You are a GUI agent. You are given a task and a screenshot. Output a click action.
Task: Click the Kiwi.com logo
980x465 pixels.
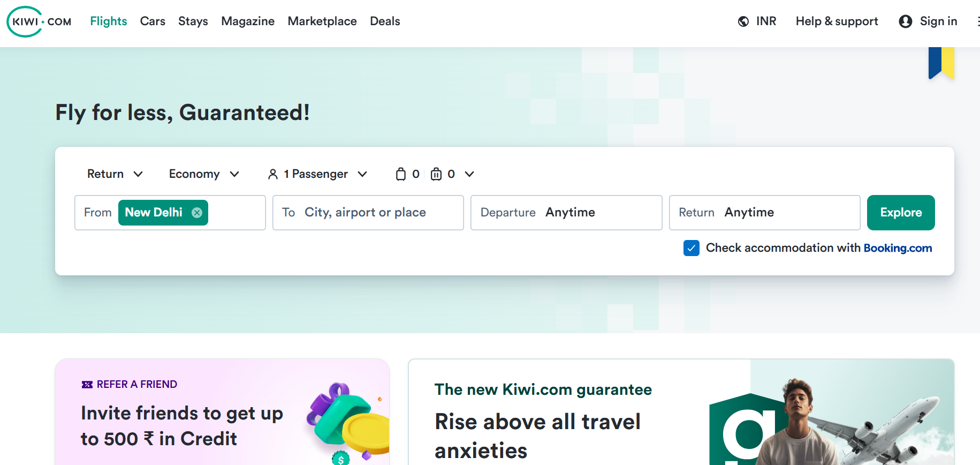(x=39, y=21)
